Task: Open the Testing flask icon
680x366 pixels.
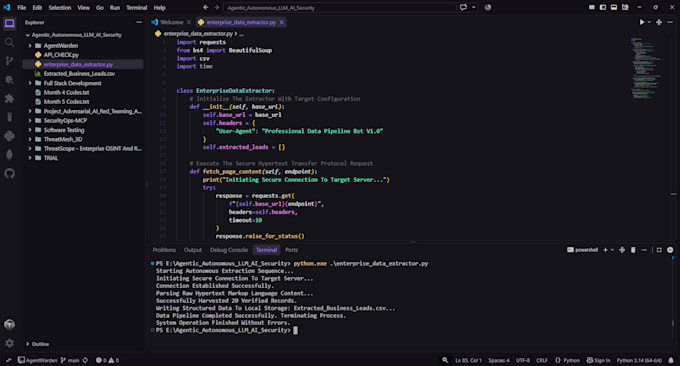Action: pos(10,117)
